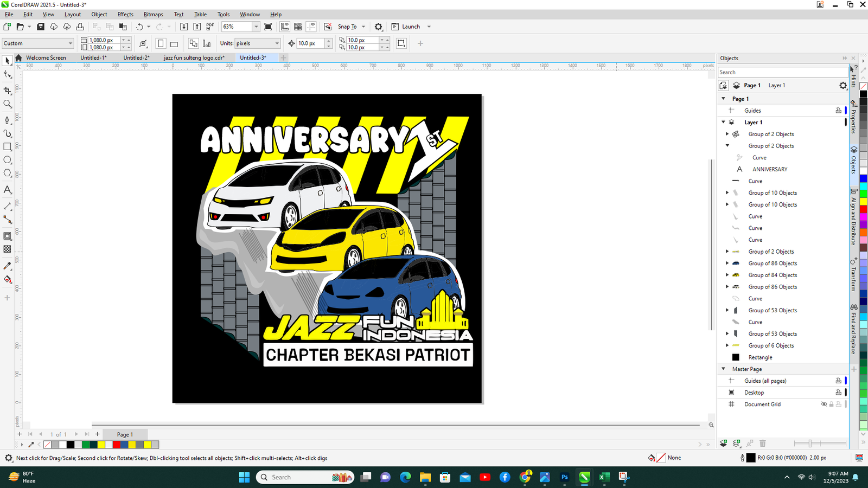Toggle printing for the Desktop layer
The height and width of the screenshot is (488, 868).
(x=838, y=393)
